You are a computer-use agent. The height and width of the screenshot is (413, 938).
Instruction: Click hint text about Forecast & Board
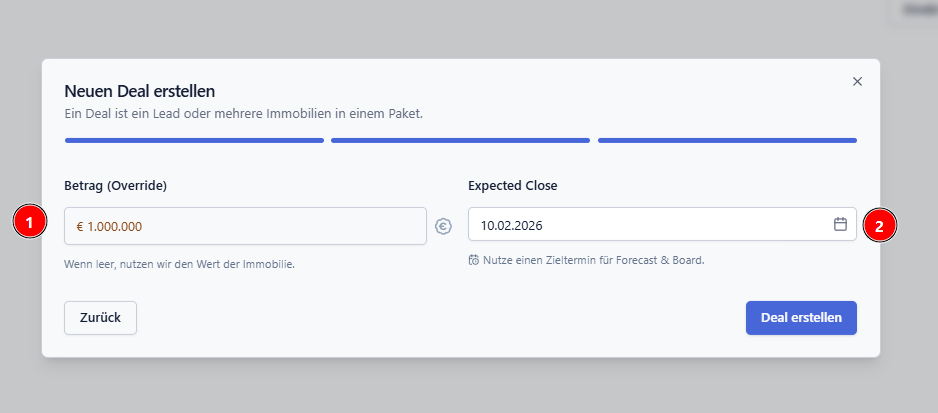point(593,260)
